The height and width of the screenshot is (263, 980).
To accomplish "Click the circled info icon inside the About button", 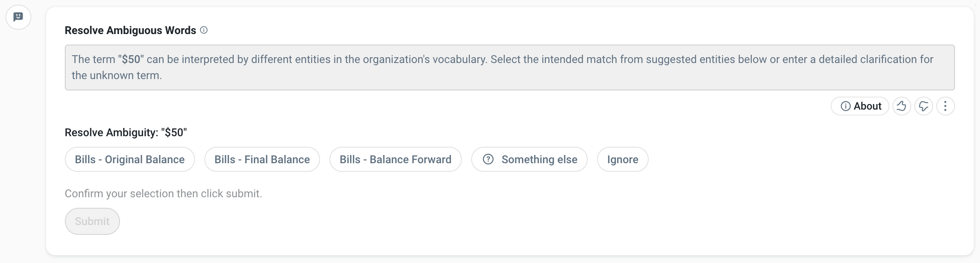I will [x=845, y=106].
